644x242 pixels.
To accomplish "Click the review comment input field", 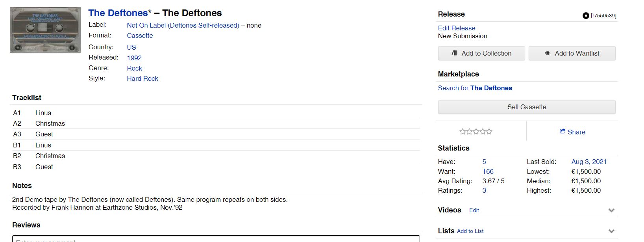I will point(216,239).
